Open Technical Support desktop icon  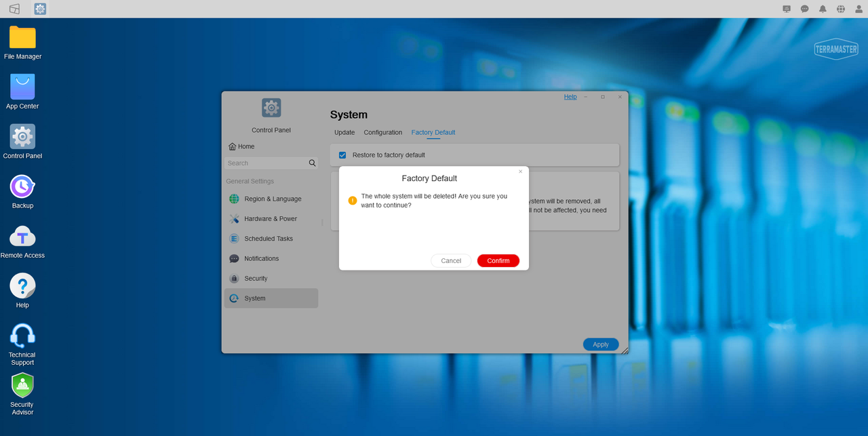tap(22, 336)
